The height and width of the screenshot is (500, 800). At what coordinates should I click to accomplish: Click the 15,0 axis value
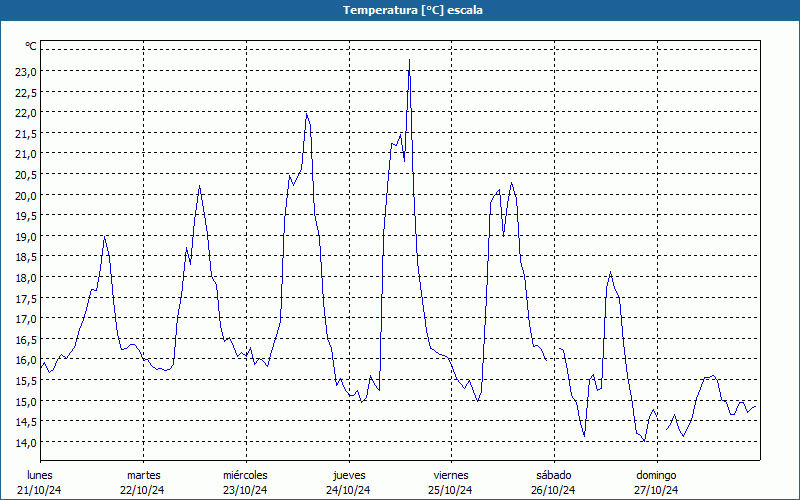[x=26, y=402]
